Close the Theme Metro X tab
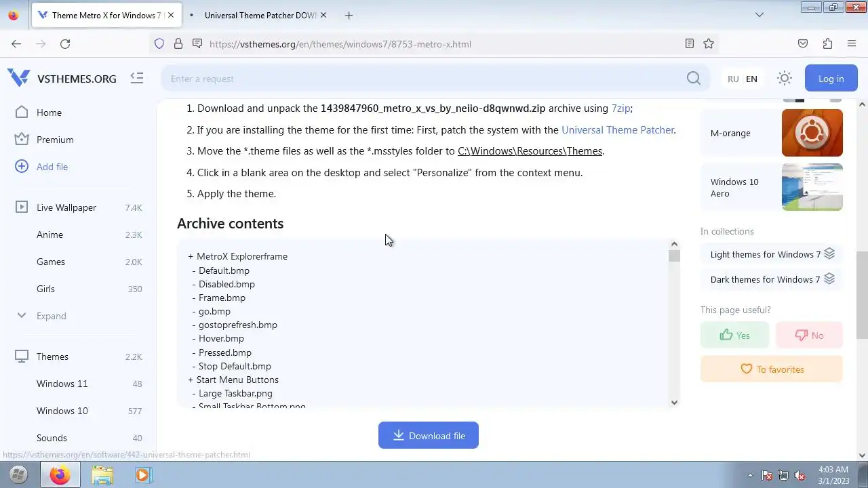The width and height of the screenshot is (868, 488). [171, 15]
